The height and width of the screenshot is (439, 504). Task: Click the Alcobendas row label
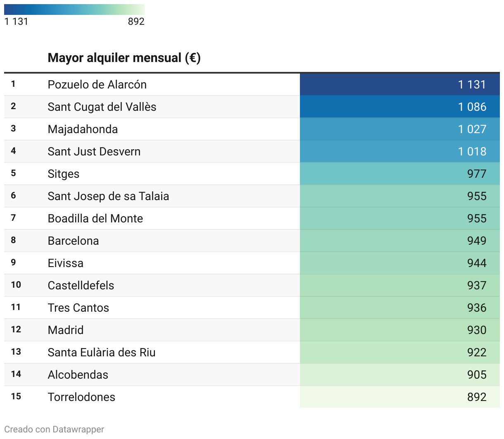(78, 375)
